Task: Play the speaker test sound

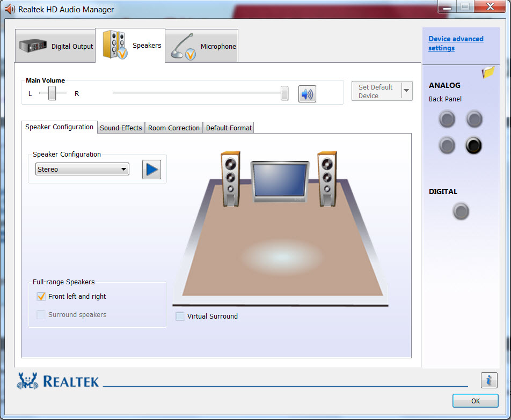Action: [151, 170]
